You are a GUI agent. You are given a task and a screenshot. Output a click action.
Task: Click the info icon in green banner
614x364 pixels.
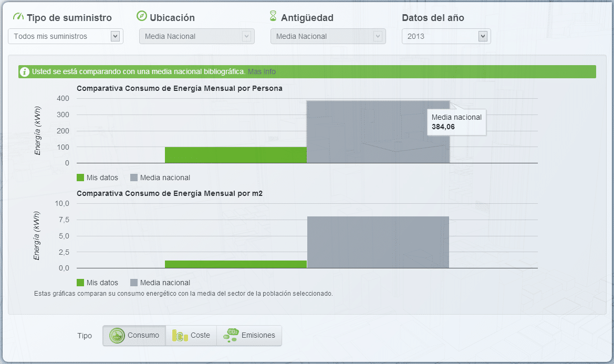[x=25, y=71]
